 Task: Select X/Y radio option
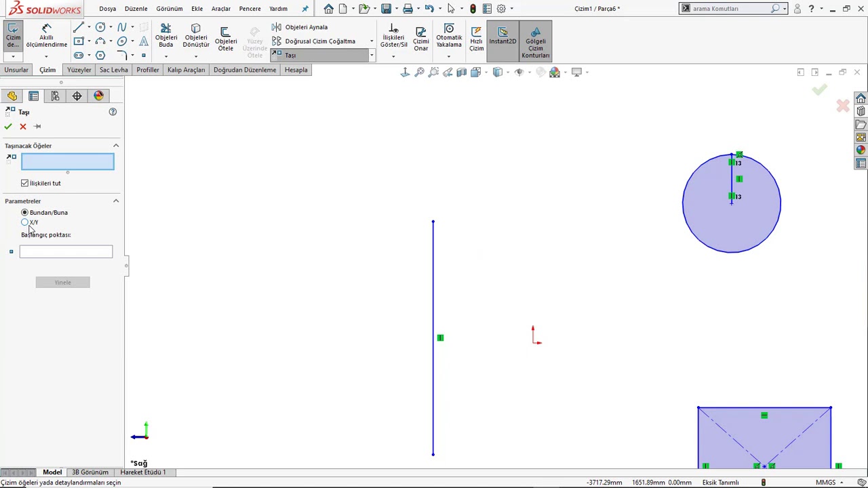pyautogui.click(x=25, y=222)
